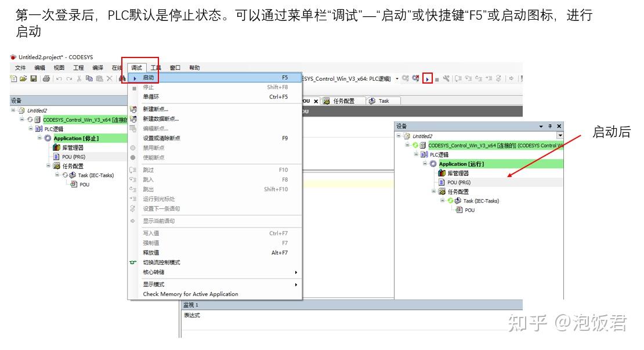This screenshot has width=644, height=350.
Task: Select POU (PRG) under Application [停止]
Action: pyautogui.click(x=74, y=157)
